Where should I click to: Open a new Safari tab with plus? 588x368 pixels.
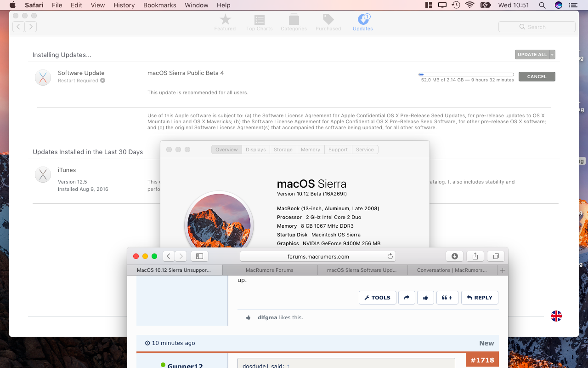click(x=503, y=270)
